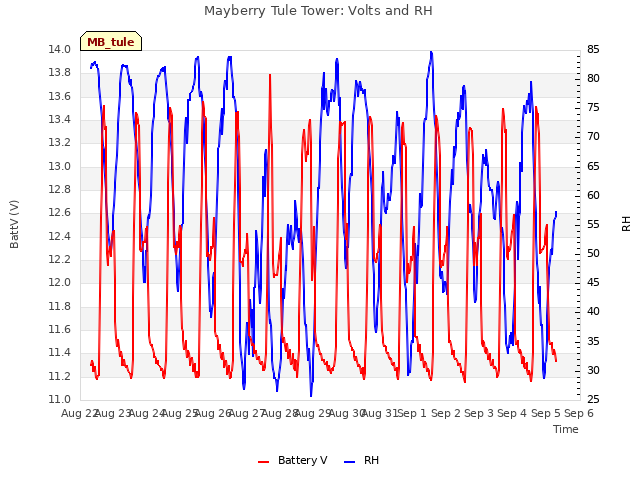Click the 11.4 tick on BattV axis
640x480 pixels.
pos(60,353)
